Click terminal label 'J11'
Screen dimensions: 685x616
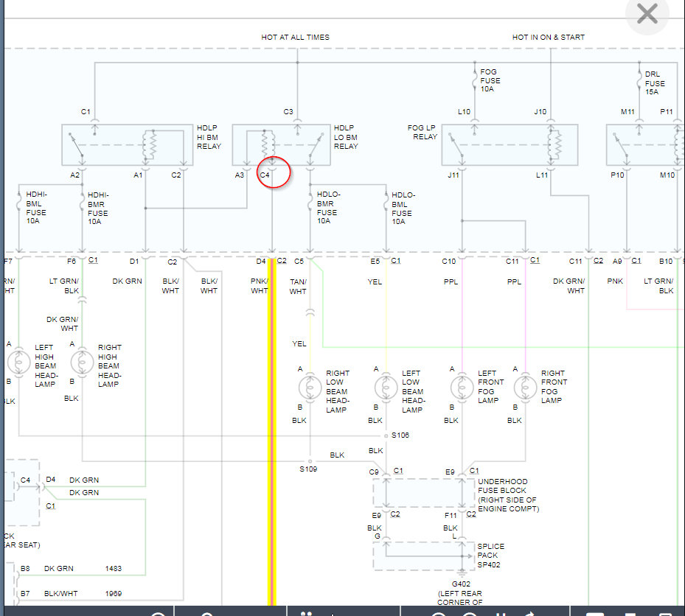point(453,175)
